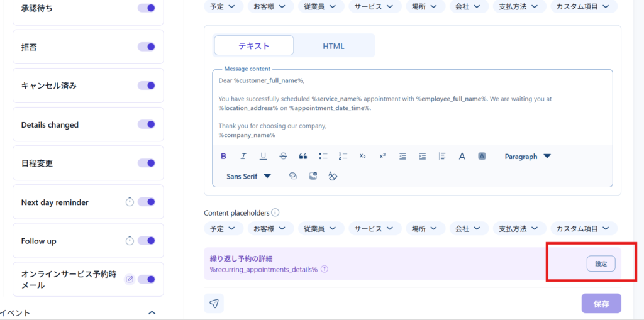Apply bold formatting in the editor toolbar

coord(223,156)
